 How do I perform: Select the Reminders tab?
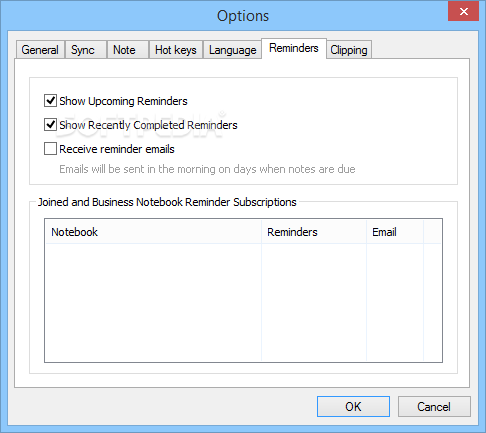coord(294,48)
